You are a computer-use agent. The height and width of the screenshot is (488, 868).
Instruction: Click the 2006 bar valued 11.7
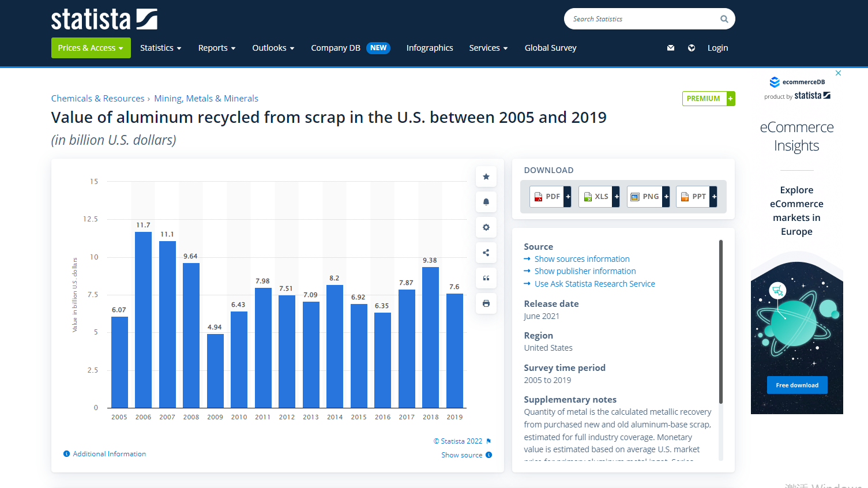coord(143,320)
